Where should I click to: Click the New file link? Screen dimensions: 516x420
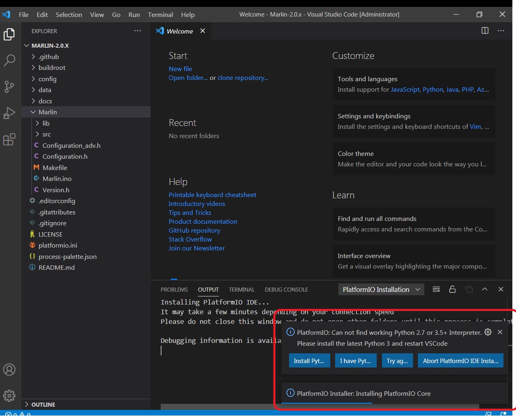(180, 69)
